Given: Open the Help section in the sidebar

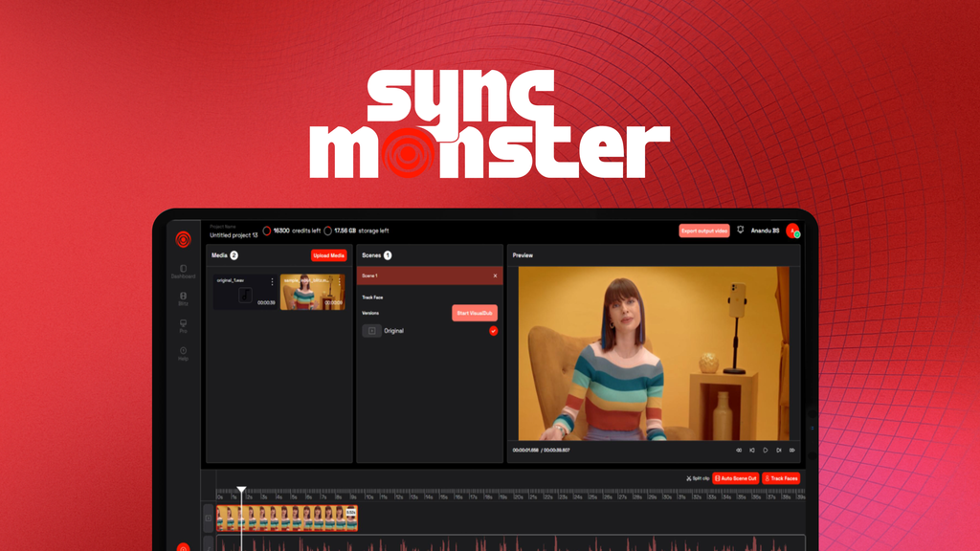Looking at the screenshot, I should 182,350.
